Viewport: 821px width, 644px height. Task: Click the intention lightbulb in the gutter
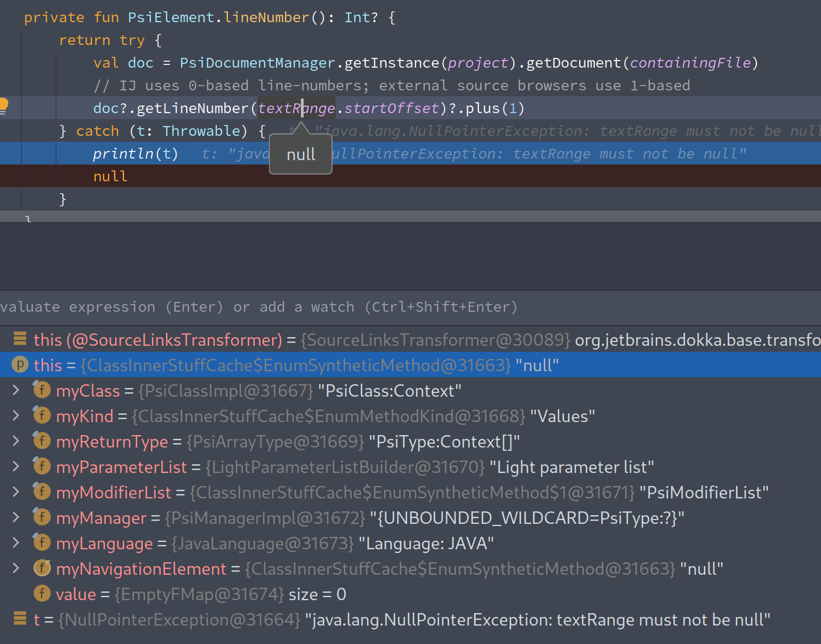[x=4, y=106]
